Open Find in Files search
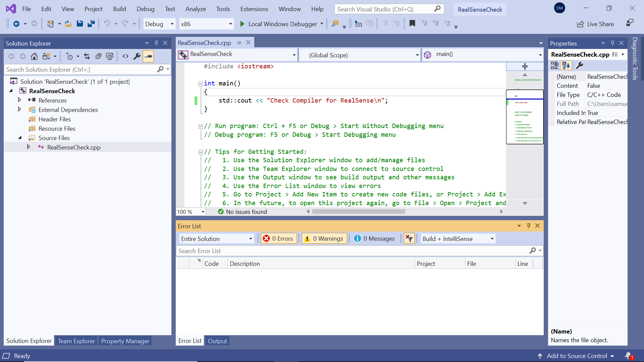644x362 pixels. click(x=335, y=24)
